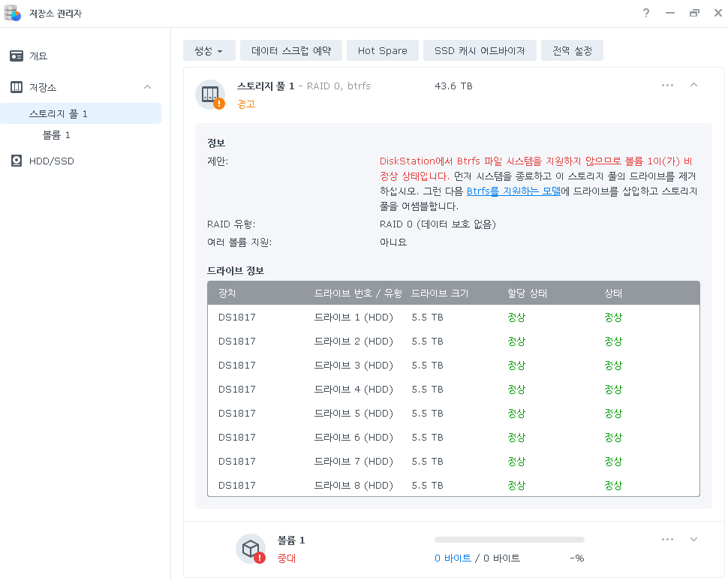
Task: Click the DS1817 cell in 드라이브 1 row
Action: pyautogui.click(x=236, y=318)
